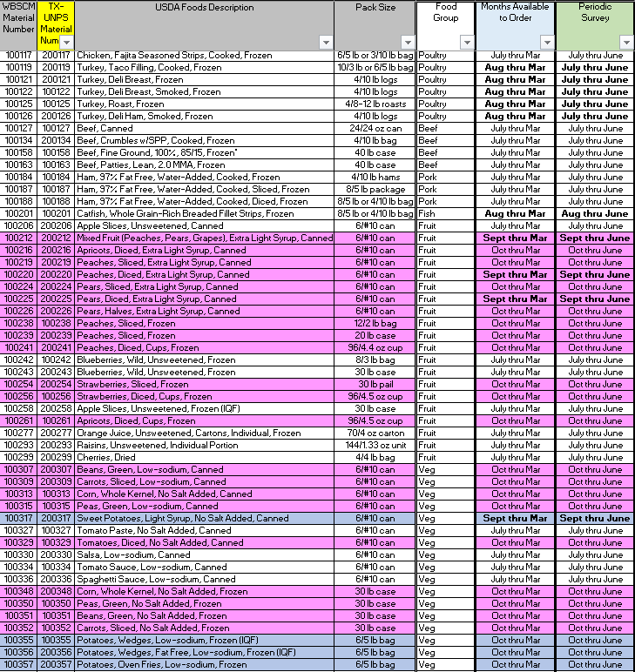Expand the Pack Size column filter
This screenshot has height=672, width=635.
pyautogui.click(x=408, y=42)
